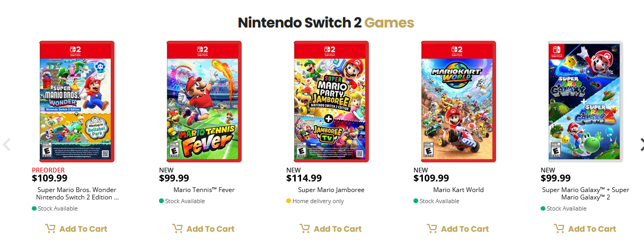This screenshot has width=644, height=246.
Task: Open Mario Tennis Fever title link
Action: 204,190
